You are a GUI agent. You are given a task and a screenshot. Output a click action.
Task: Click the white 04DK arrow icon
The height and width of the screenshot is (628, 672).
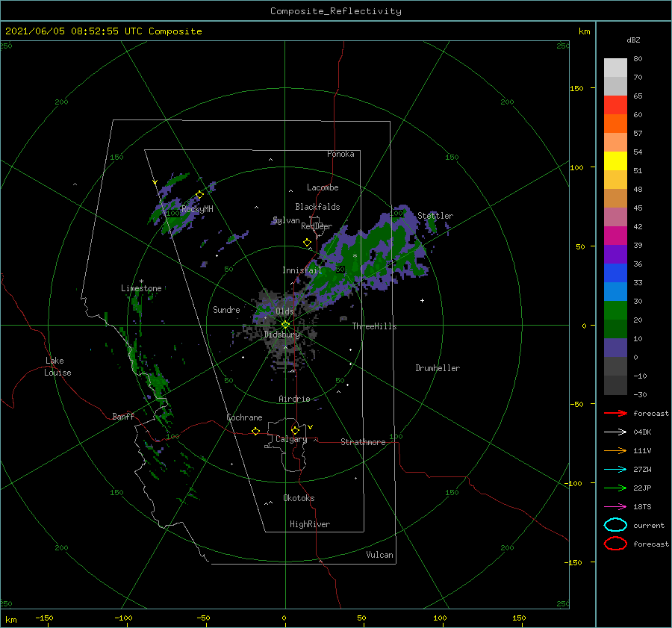point(615,432)
